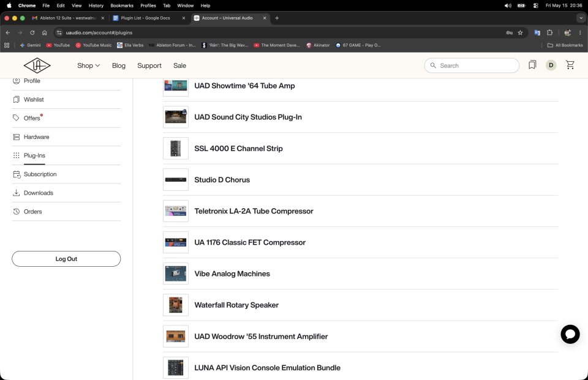Select LUNA API Vision Console Emulation Bundle
This screenshot has height=380, width=588.
(x=268, y=368)
